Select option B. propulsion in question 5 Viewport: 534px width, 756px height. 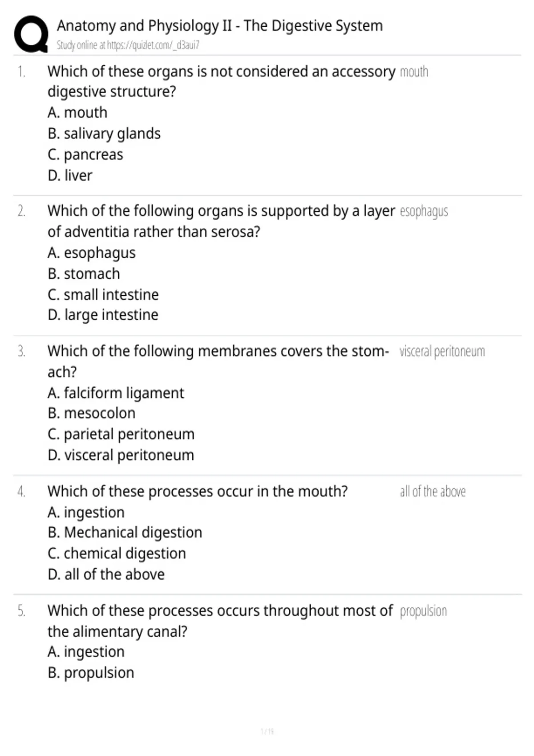91,673
